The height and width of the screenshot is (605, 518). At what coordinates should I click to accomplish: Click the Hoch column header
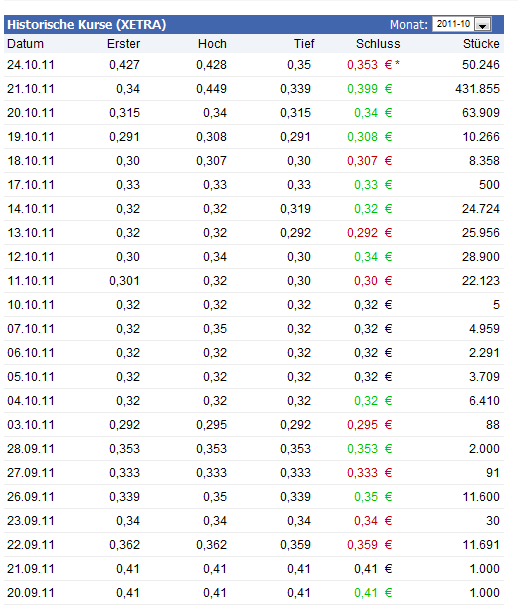point(212,44)
